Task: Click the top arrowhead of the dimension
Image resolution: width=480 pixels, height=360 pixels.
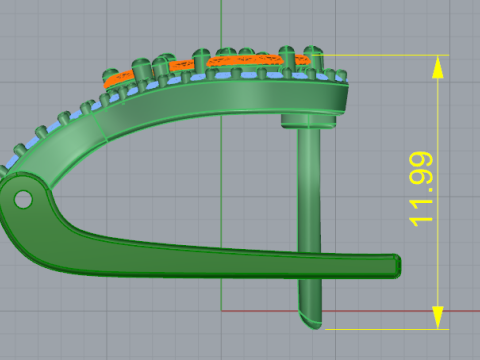Action: click(x=438, y=68)
